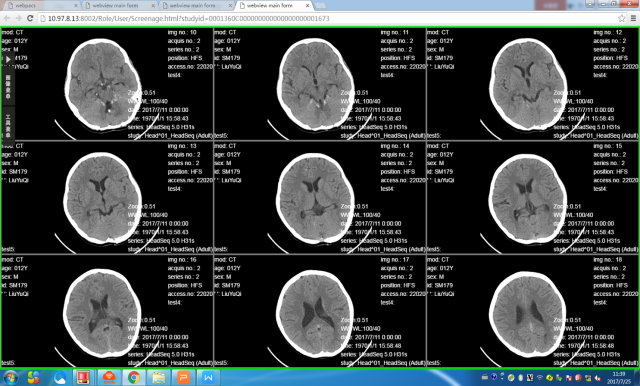
Task: Go back with the browser back arrow
Action: 7,18
